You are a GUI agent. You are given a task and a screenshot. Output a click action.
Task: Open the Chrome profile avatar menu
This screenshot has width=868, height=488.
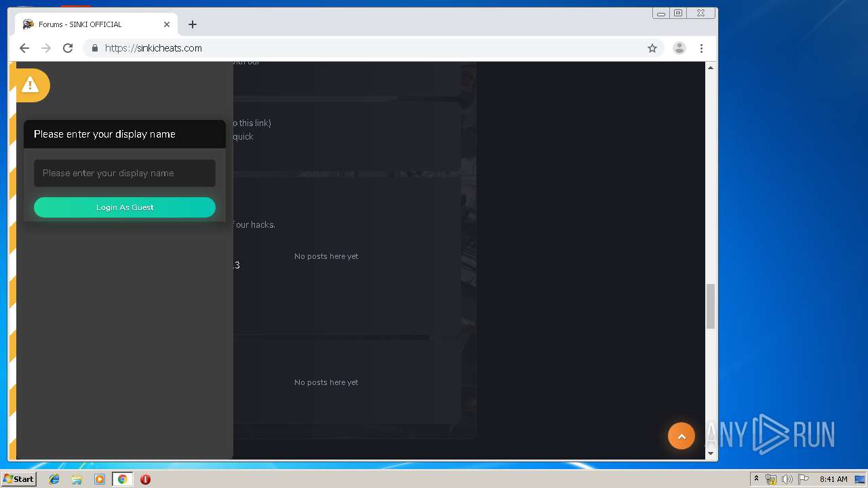click(x=679, y=48)
